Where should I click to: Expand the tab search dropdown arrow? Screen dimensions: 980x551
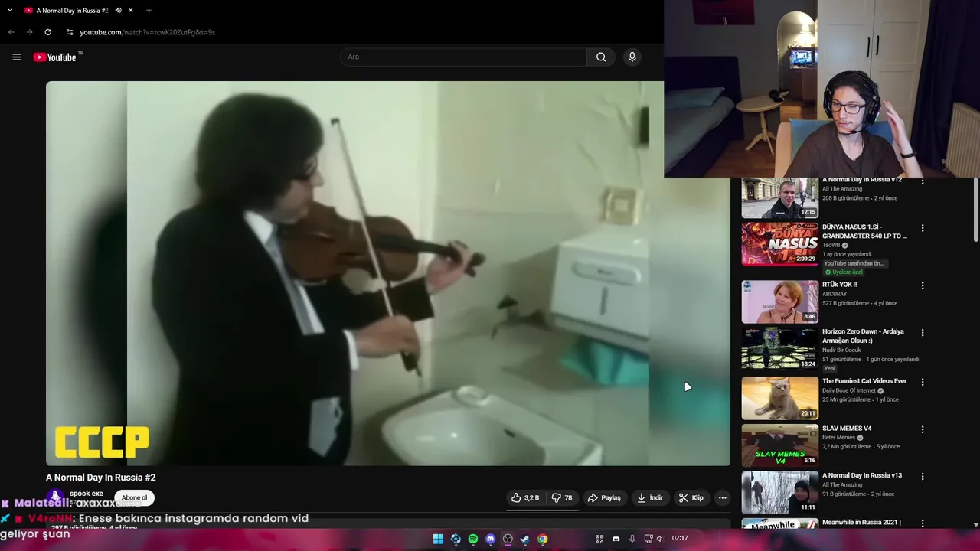[10, 11]
